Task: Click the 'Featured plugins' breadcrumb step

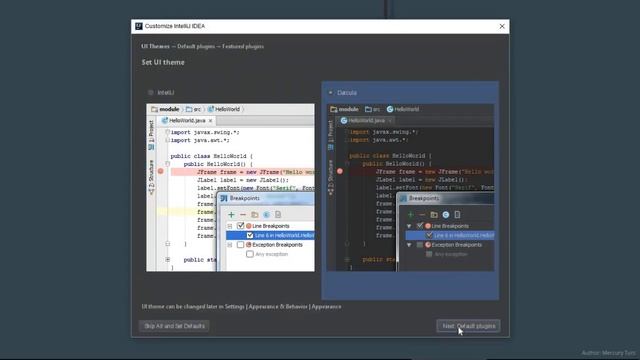Action: (243, 46)
